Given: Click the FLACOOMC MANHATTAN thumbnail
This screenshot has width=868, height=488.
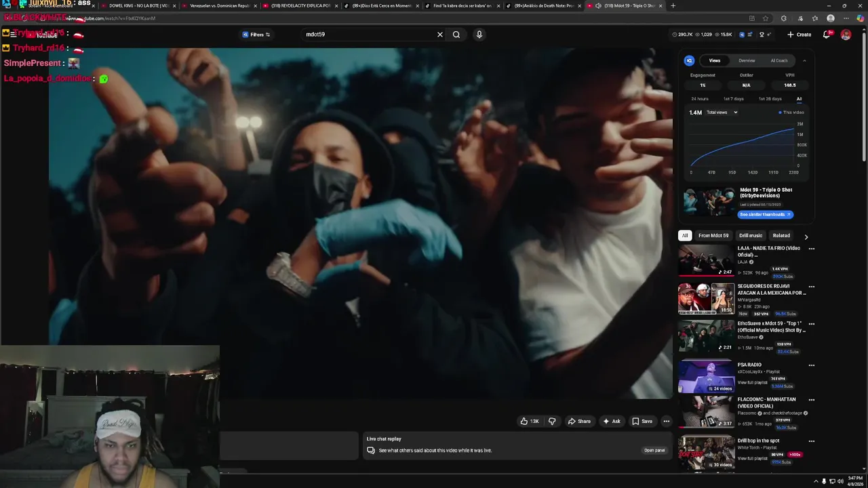Looking at the screenshot, I should (x=706, y=412).
